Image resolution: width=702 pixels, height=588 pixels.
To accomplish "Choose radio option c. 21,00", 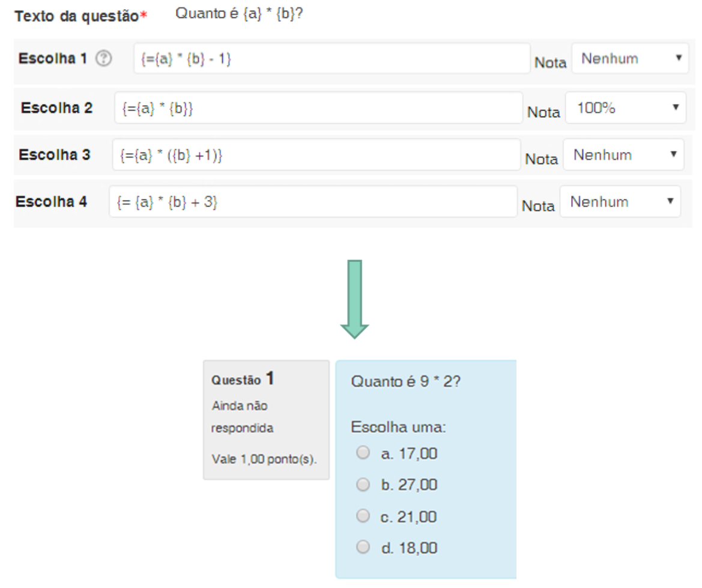I will [362, 515].
